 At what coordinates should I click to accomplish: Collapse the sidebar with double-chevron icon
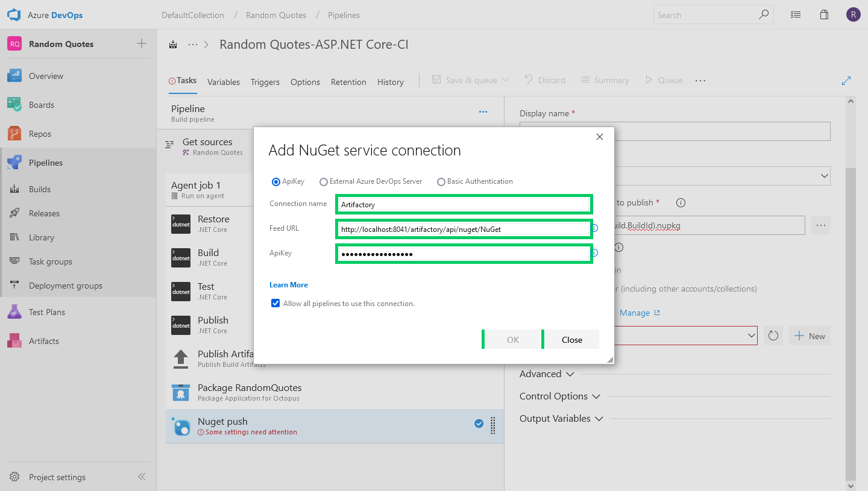click(x=142, y=477)
